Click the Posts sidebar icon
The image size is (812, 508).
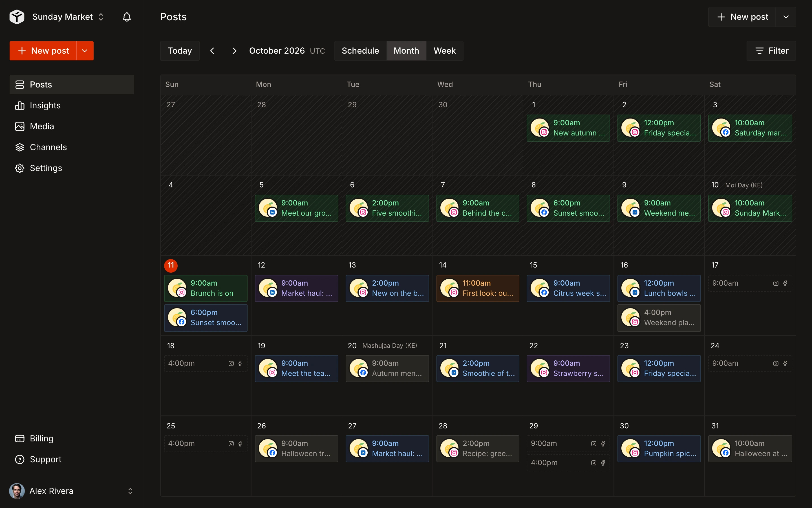20,85
